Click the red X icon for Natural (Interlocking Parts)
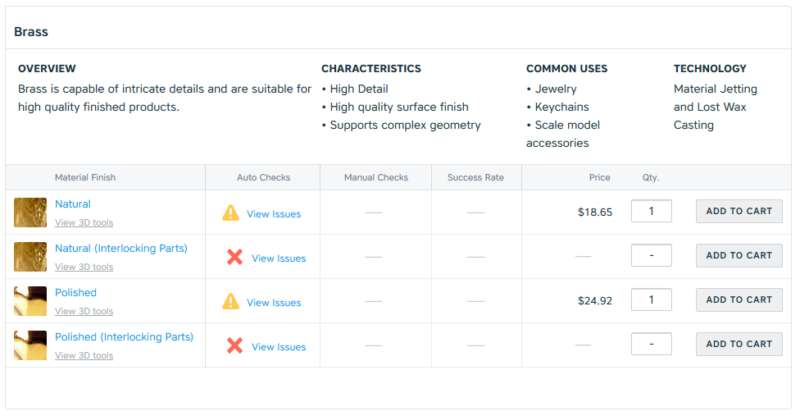 click(x=235, y=257)
